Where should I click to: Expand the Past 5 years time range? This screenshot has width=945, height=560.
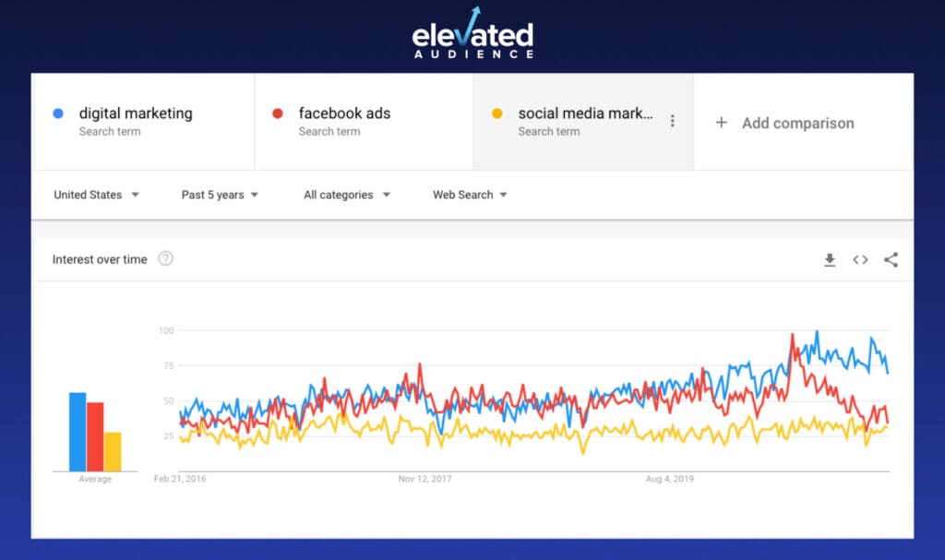220,195
